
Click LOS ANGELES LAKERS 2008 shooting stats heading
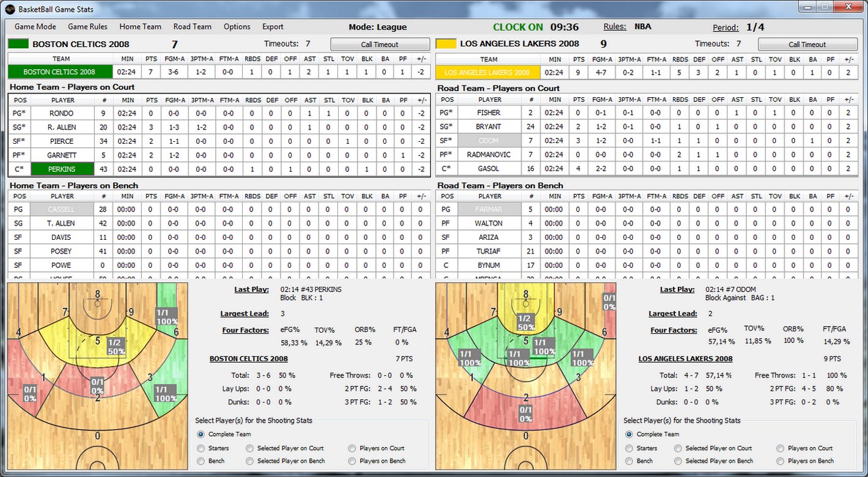click(x=685, y=359)
